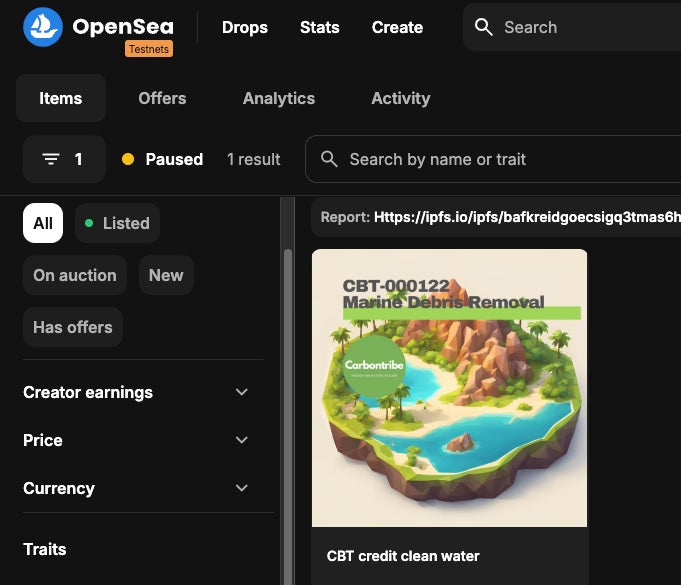Switch to the Items tab
Screen dimensions: 681x585
(61, 98)
